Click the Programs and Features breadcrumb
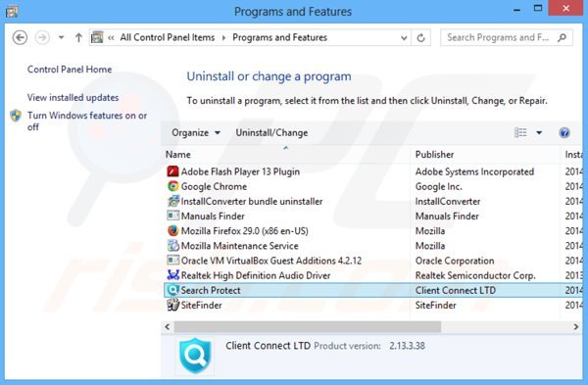588x385 pixels. point(279,37)
